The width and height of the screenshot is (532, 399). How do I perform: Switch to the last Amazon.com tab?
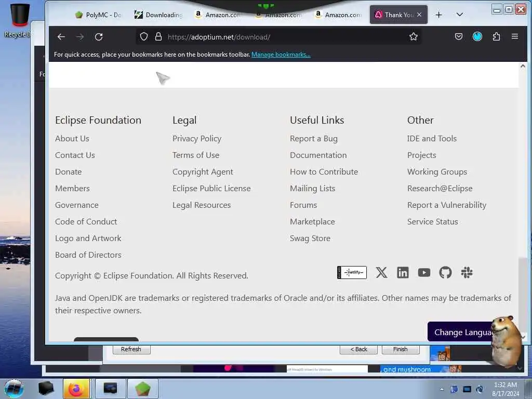pos(338,15)
